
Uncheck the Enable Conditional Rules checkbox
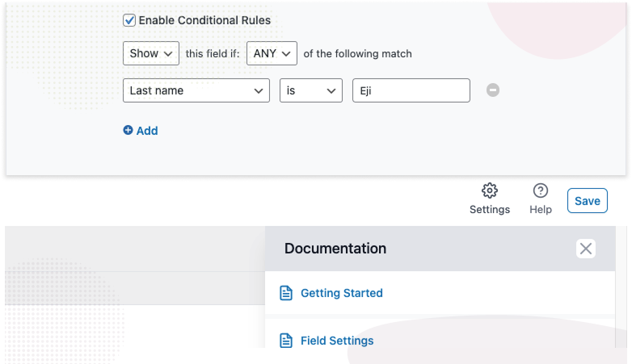point(129,20)
